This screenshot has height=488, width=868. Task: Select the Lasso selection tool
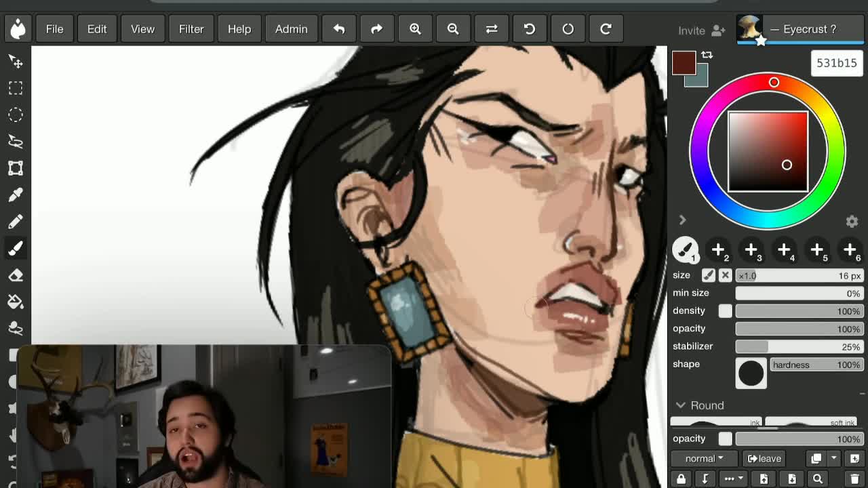click(x=16, y=141)
